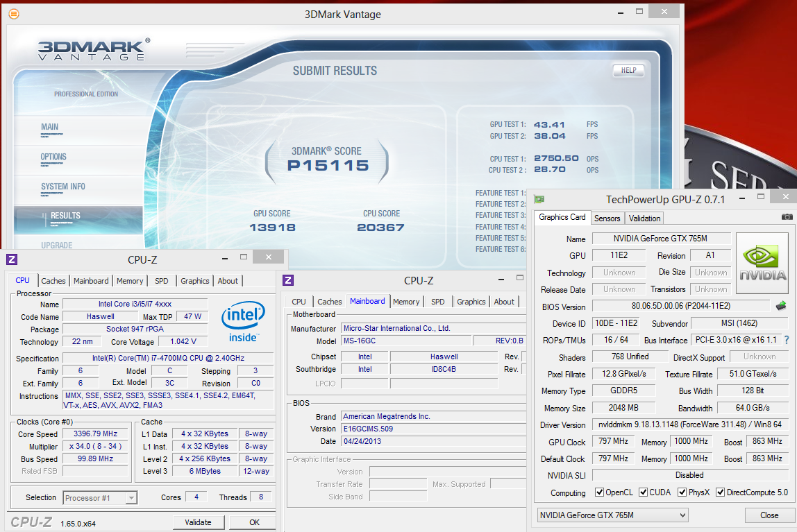
Task: Open the Processor #1 selection dropdown
Action: point(100,498)
